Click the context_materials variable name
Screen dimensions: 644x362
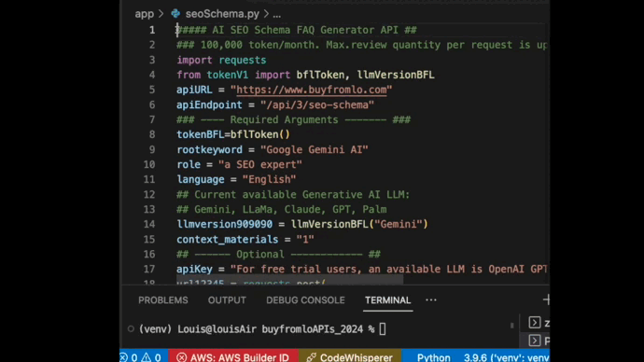(x=228, y=239)
